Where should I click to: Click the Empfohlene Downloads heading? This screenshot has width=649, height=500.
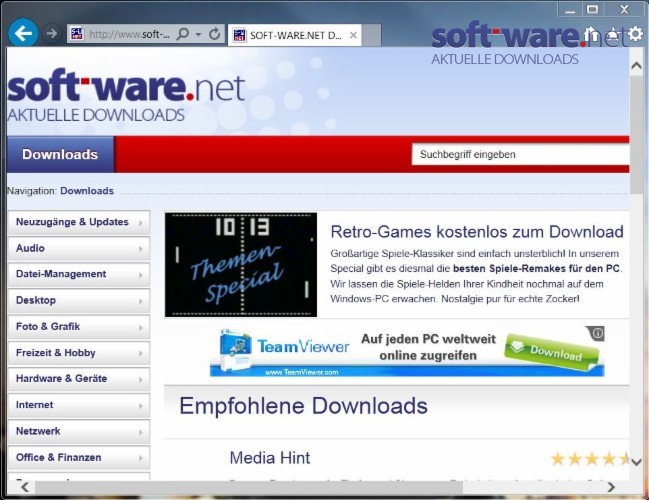coord(303,406)
